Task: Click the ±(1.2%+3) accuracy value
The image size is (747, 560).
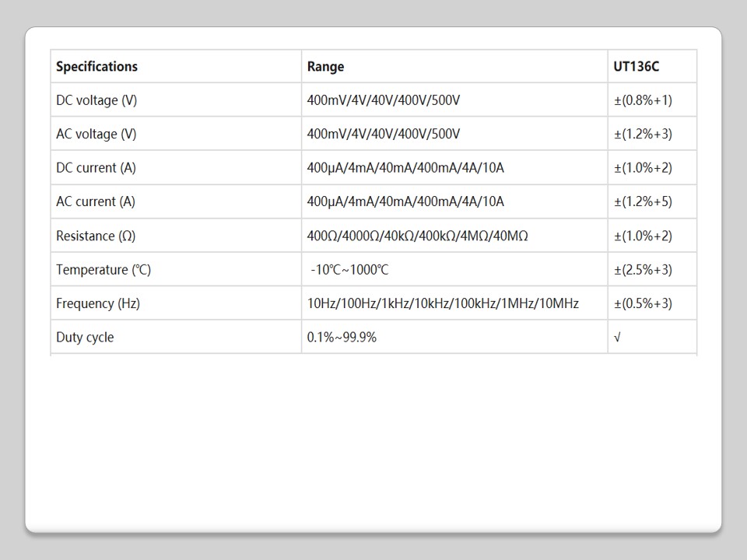Action: pos(643,134)
